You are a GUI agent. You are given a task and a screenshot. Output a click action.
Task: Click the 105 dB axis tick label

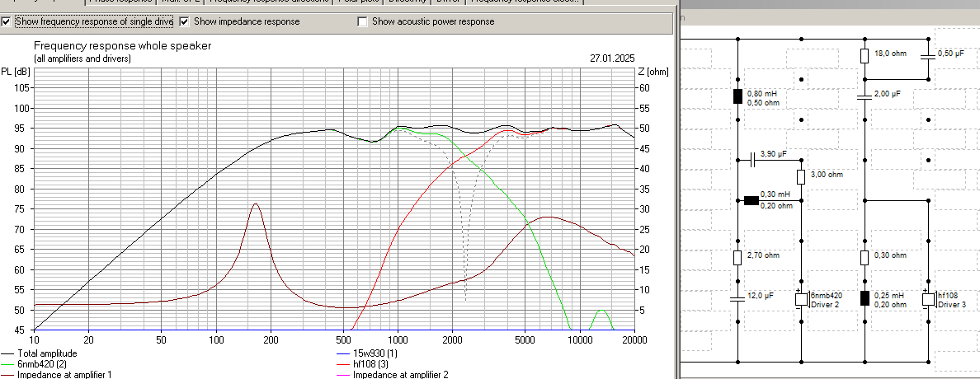[x=21, y=88]
